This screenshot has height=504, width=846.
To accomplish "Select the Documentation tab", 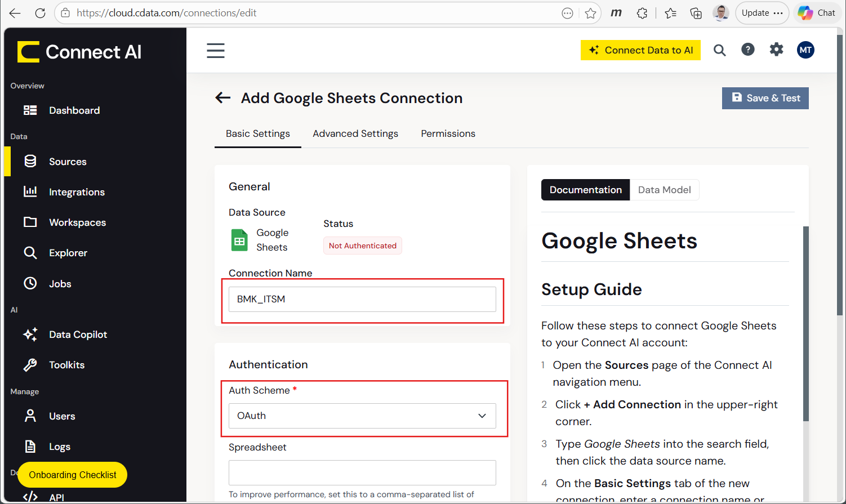I will (586, 190).
